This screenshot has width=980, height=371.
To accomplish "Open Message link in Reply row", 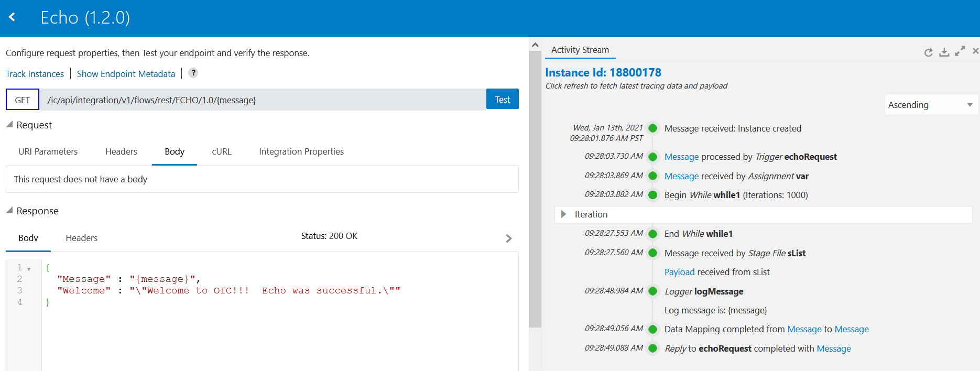I will (834, 348).
